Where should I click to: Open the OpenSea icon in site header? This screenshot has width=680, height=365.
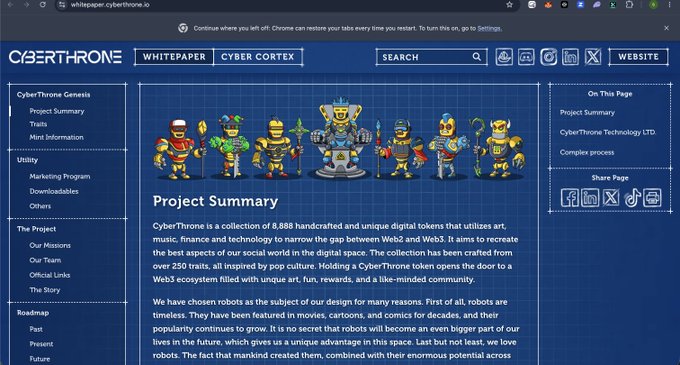click(504, 57)
